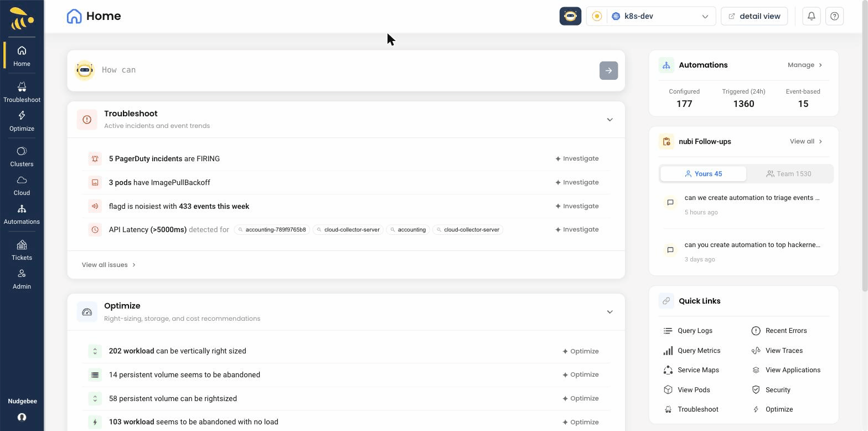Image resolution: width=868 pixels, height=431 pixels.
Task: Open Recent Errors quick link
Action: pos(779,331)
